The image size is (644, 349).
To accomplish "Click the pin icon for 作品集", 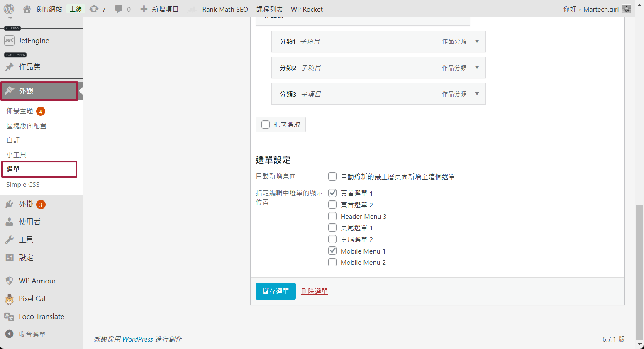I will (x=9, y=67).
